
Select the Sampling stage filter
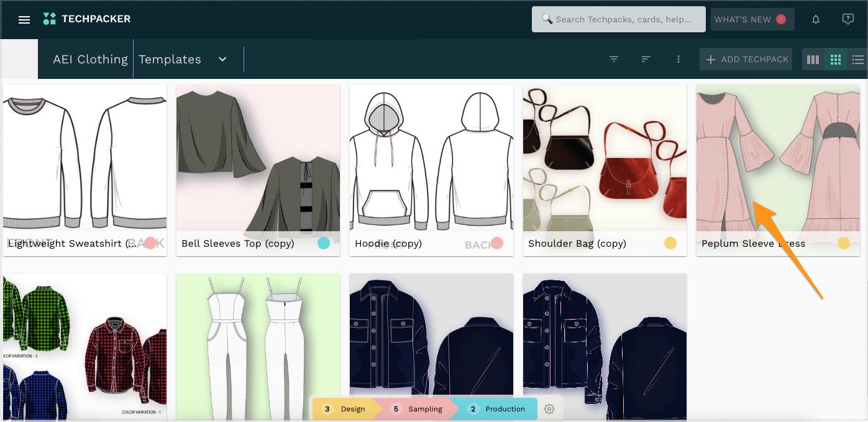pos(418,409)
